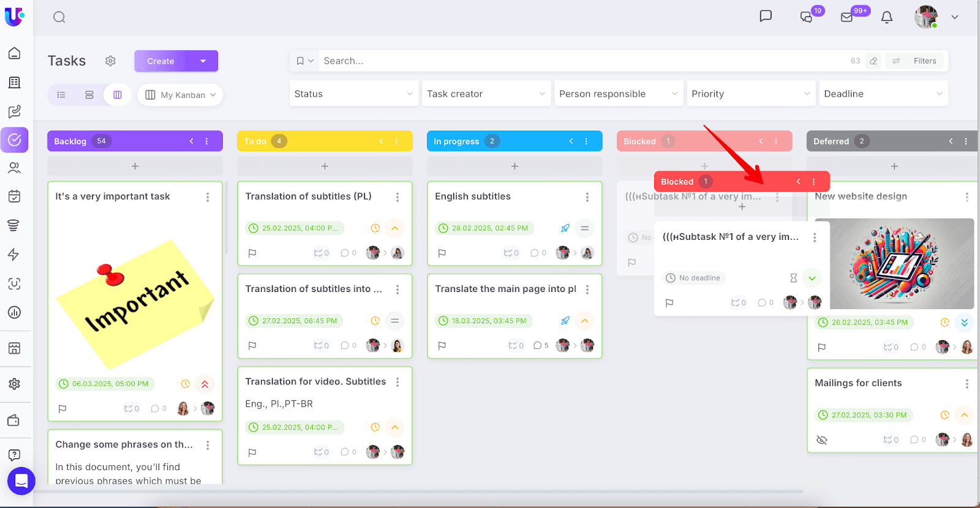Switch to list view layout

(x=61, y=95)
